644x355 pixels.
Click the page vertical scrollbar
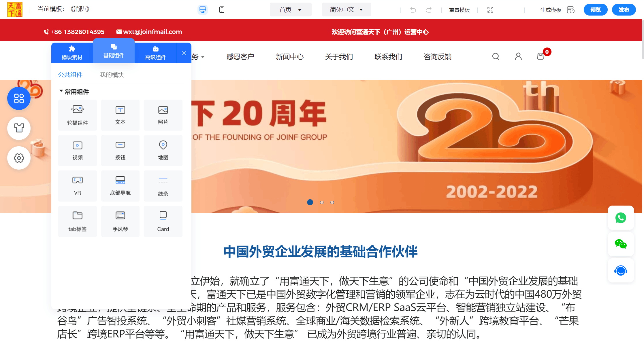[x=643, y=39]
